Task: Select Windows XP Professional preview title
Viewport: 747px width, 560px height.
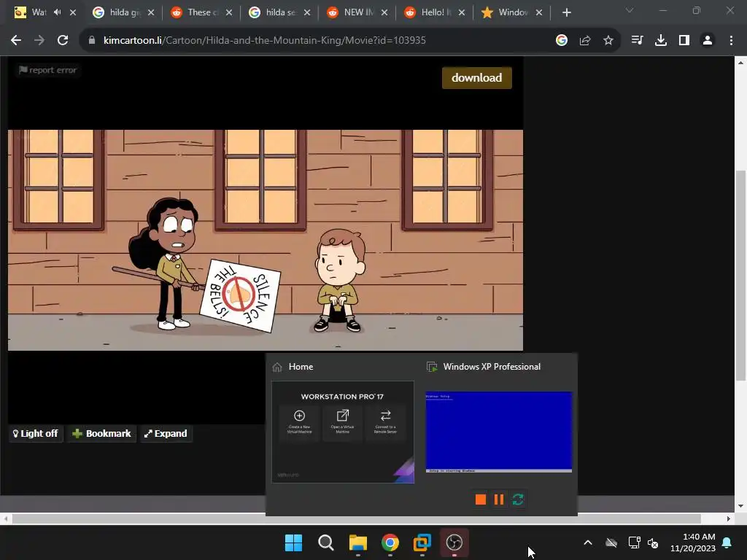Action: coord(492,367)
